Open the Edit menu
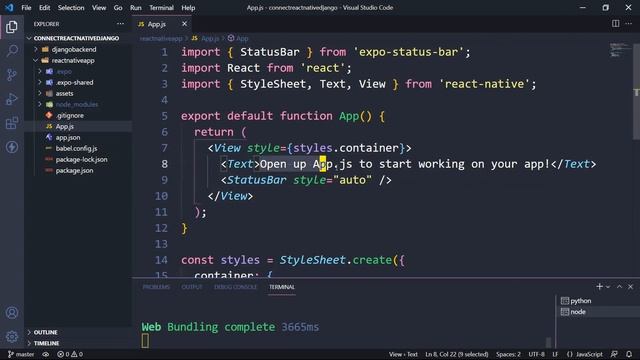The height and width of the screenshot is (360, 640). tap(44, 8)
